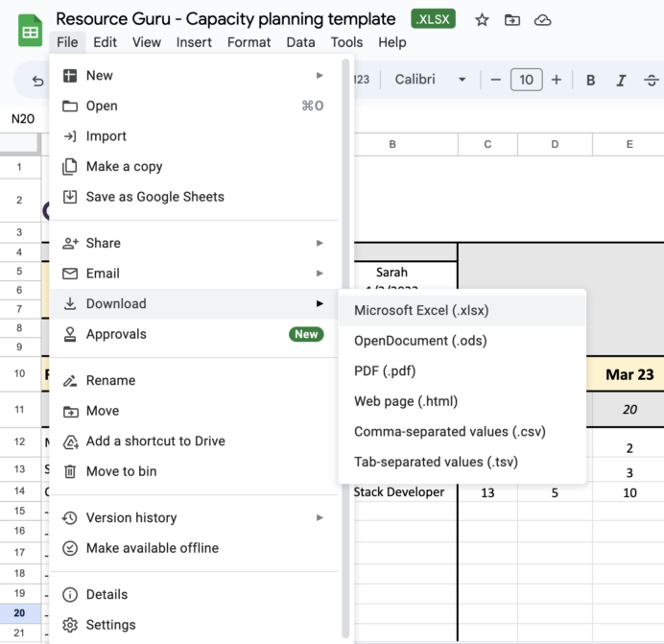Check the cloud document status icon
The height and width of the screenshot is (644, 664).
coord(542,20)
